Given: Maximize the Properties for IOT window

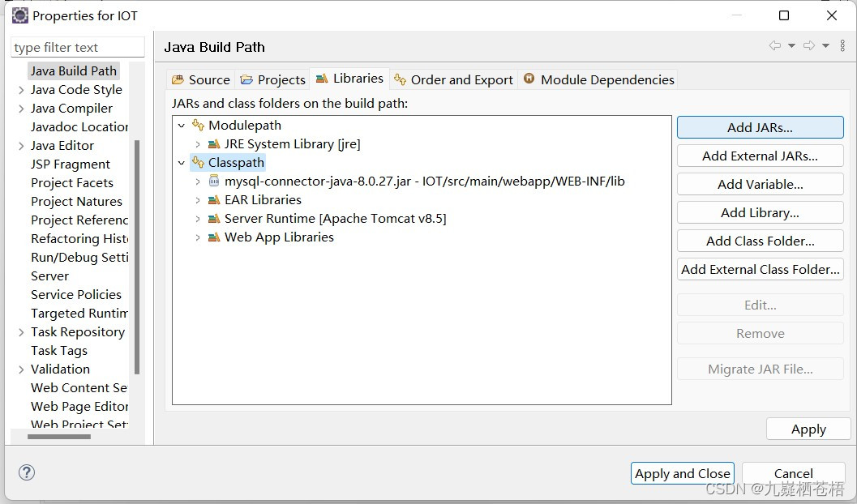Looking at the screenshot, I should coord(784,15).
